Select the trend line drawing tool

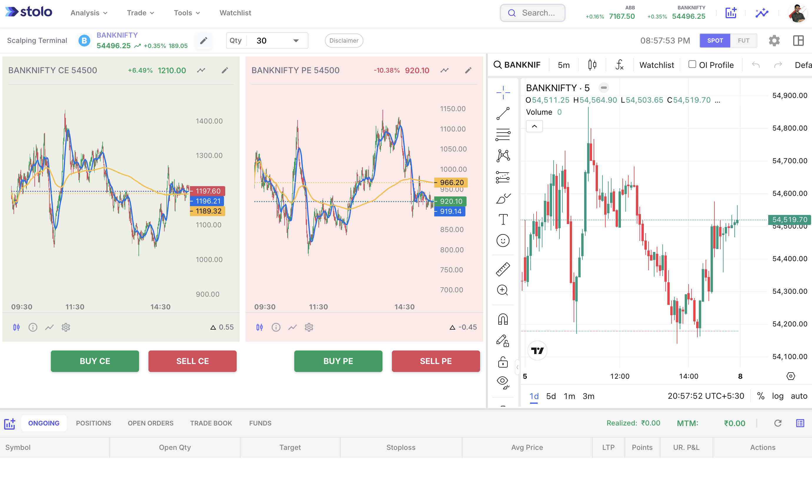[503, 113]
